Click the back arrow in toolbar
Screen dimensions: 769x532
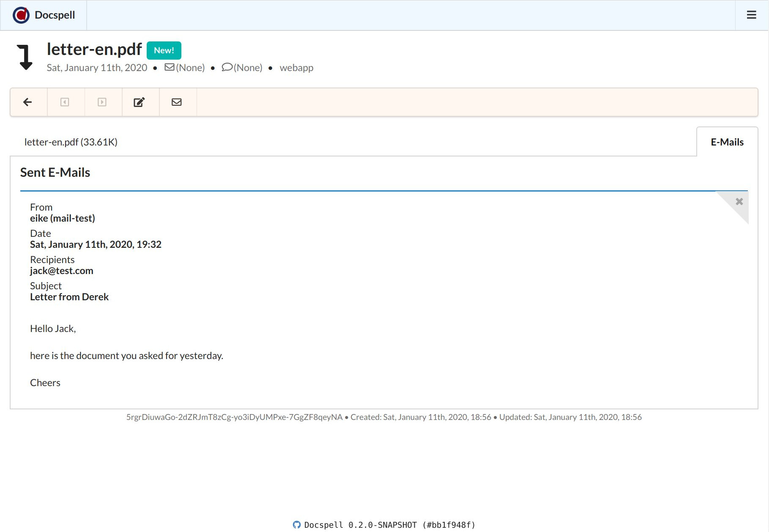pos(28,102)
